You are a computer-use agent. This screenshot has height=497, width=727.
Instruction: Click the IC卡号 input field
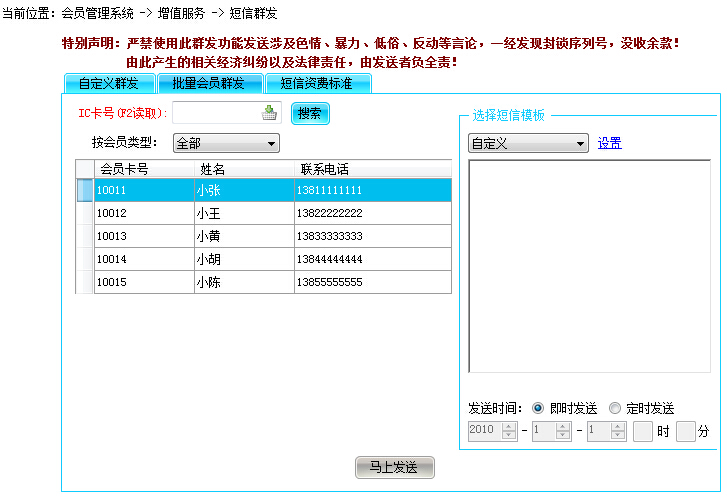tap(216, 114)
